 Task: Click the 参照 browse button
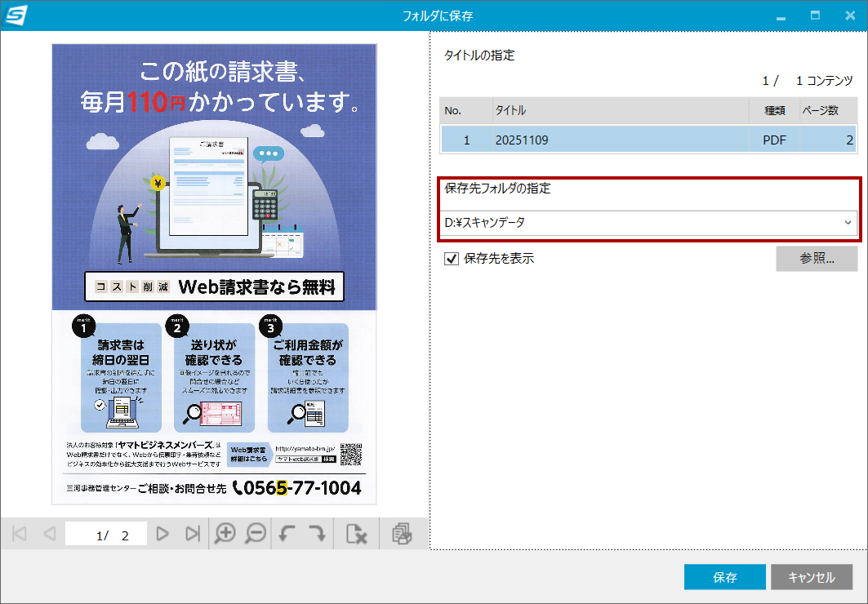(x=817, y=258)
